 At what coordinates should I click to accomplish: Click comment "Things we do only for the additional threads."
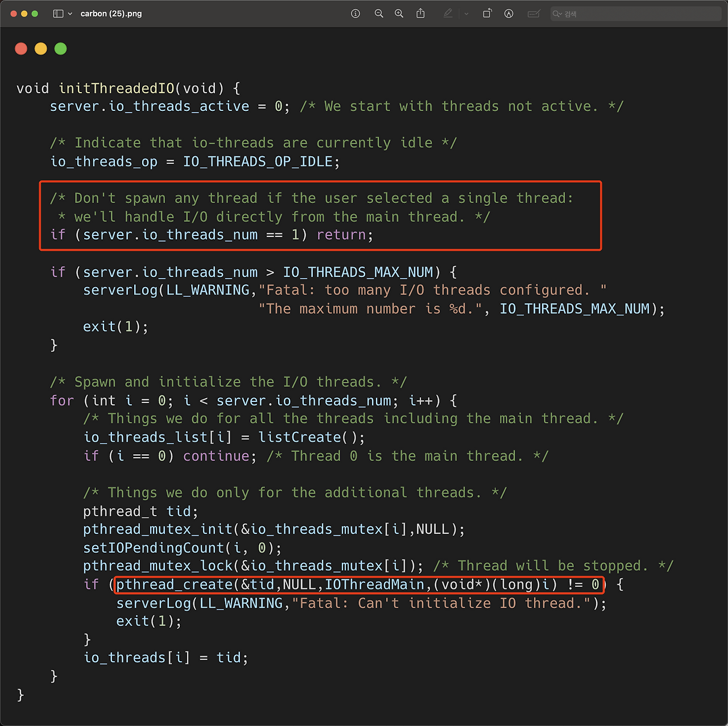pos(295,493)
